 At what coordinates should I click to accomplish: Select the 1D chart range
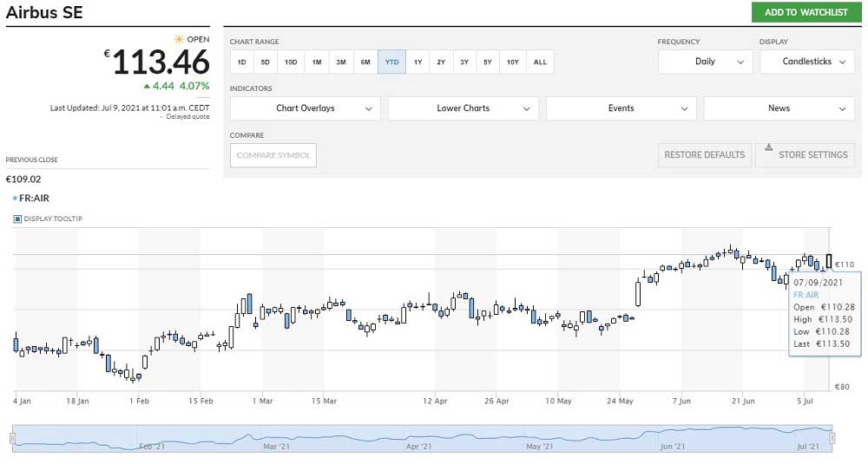point(242,62)
